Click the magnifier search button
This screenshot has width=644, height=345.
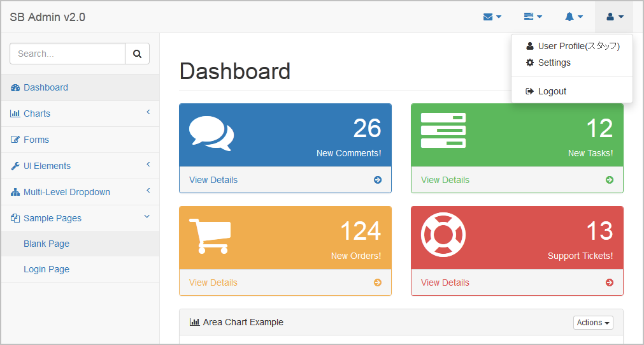pyautogui.click(x=137, y=54)
